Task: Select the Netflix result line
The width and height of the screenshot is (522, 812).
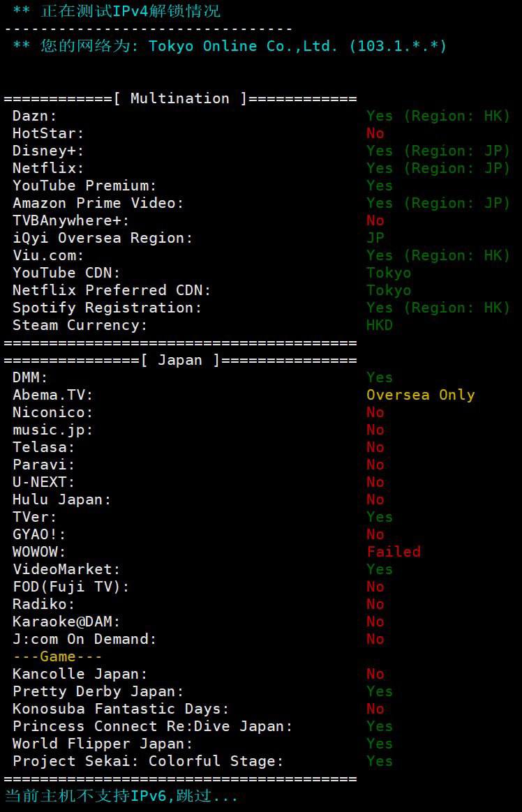Action: pyautogui.click(x=262, y=168)
